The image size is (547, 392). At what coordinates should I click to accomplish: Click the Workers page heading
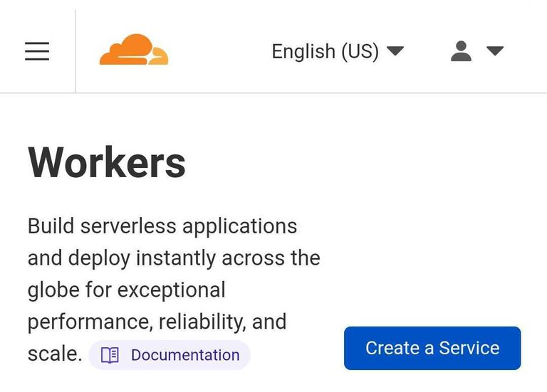[107, 162]
